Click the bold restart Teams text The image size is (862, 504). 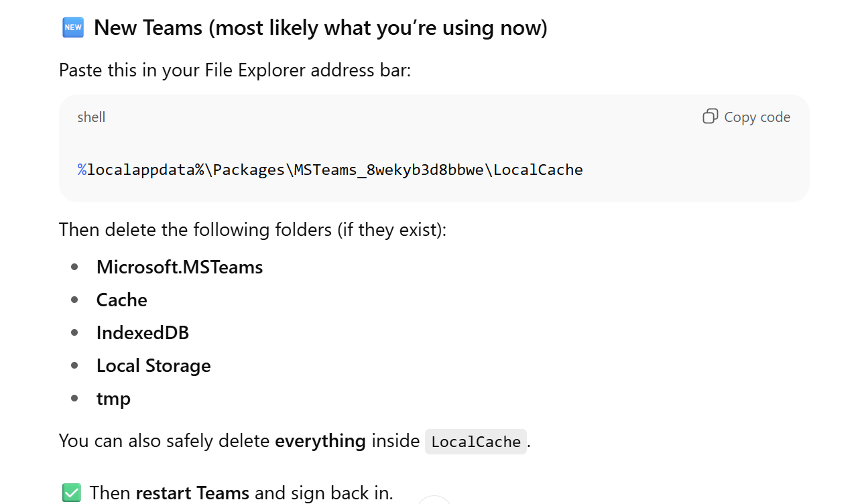192,493
